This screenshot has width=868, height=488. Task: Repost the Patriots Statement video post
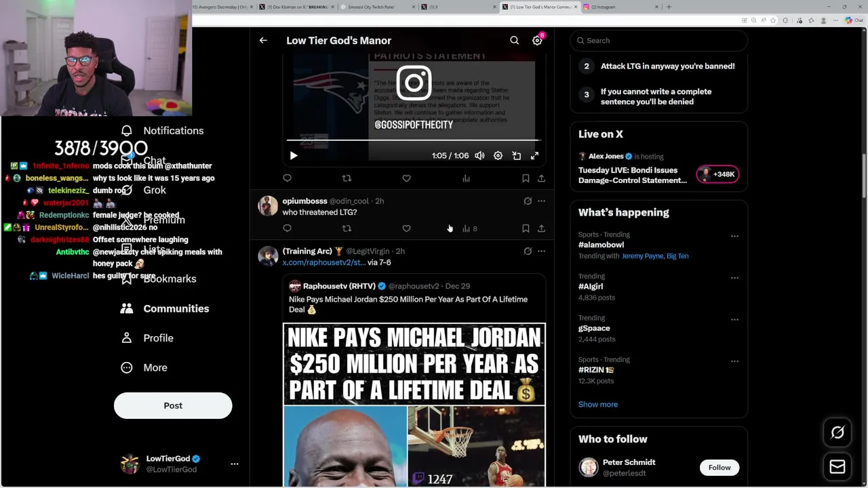[x=347, y=178]
